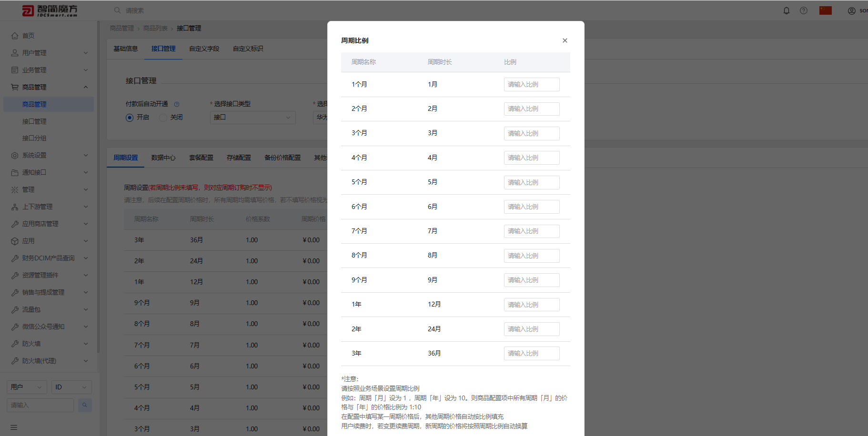Click the 商品列表 breadcrumb link
The image size is (868, 436).
point(155,28)
